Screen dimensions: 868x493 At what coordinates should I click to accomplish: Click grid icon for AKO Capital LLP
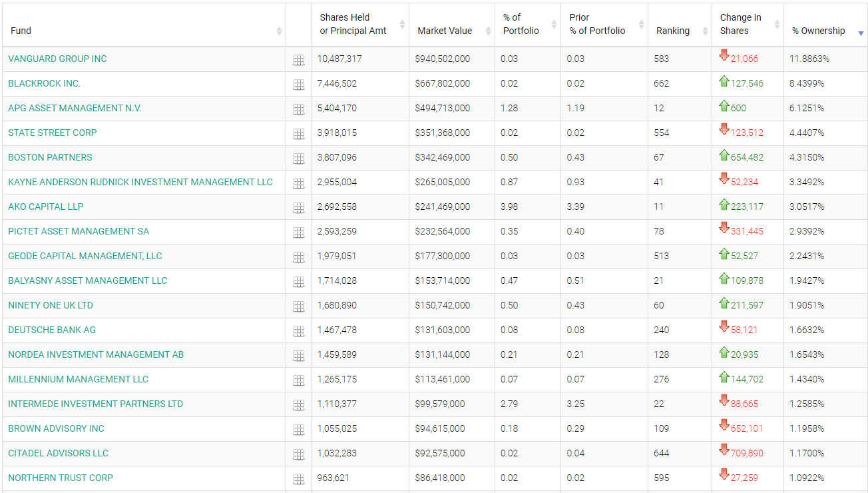(299, 209)
